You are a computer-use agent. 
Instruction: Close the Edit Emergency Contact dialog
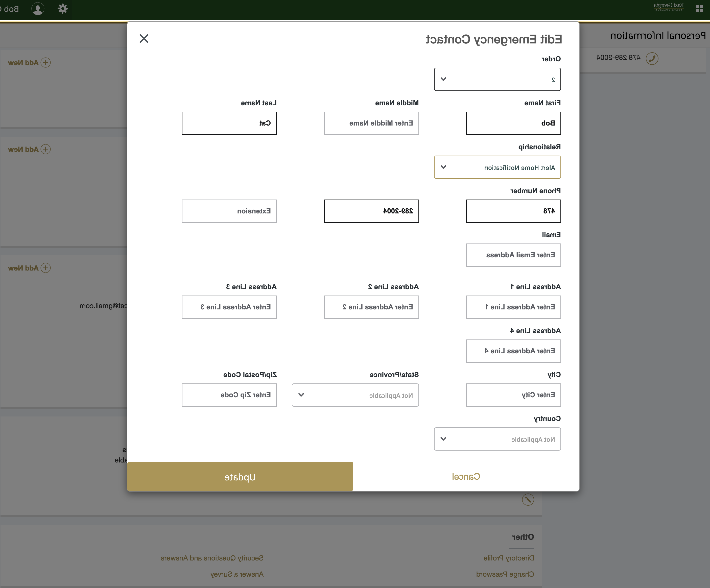[144, 39]
